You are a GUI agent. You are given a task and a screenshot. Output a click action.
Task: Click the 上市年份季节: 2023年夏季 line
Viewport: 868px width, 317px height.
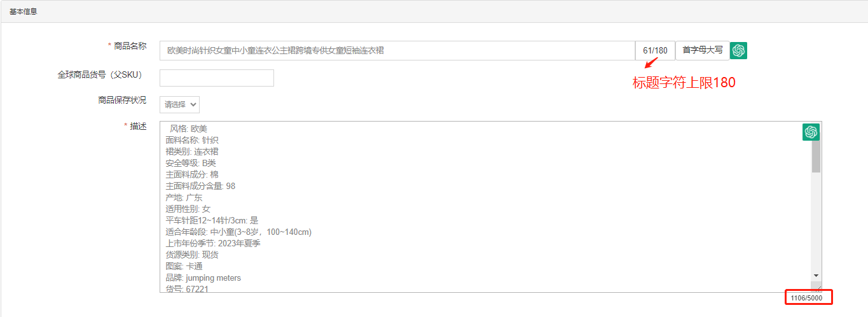213,243
